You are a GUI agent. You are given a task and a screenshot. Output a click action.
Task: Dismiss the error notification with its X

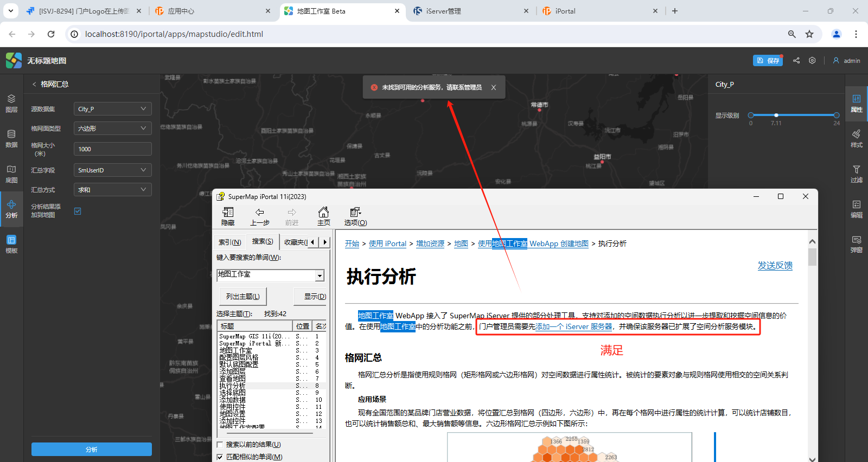point(494,87)
